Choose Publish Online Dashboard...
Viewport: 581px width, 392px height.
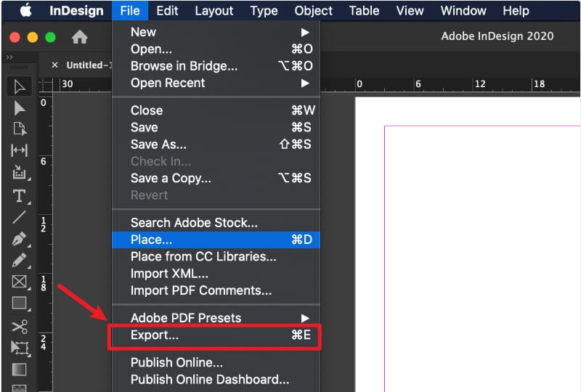pos(216,380)
